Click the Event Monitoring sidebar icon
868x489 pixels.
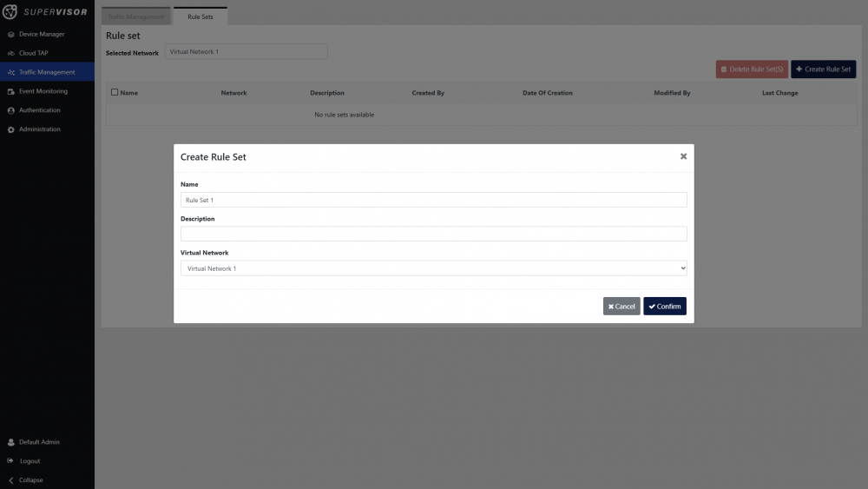tap(10, 91)
